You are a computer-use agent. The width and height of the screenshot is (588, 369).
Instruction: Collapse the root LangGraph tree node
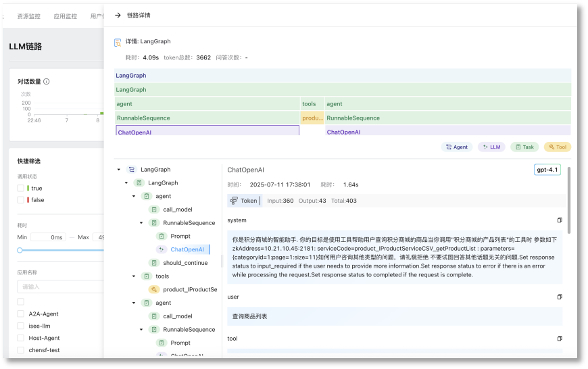(x=119, y=170)
